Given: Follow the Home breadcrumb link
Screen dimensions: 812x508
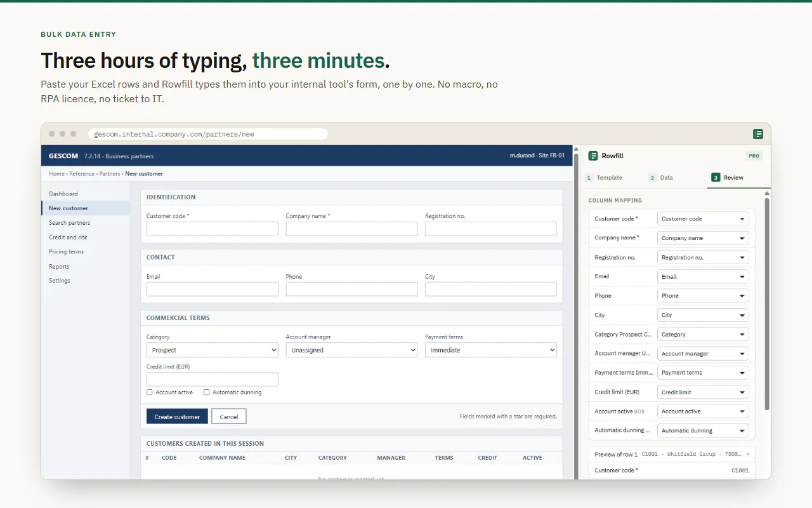Looking at the screenshot, I should [56, 173].
